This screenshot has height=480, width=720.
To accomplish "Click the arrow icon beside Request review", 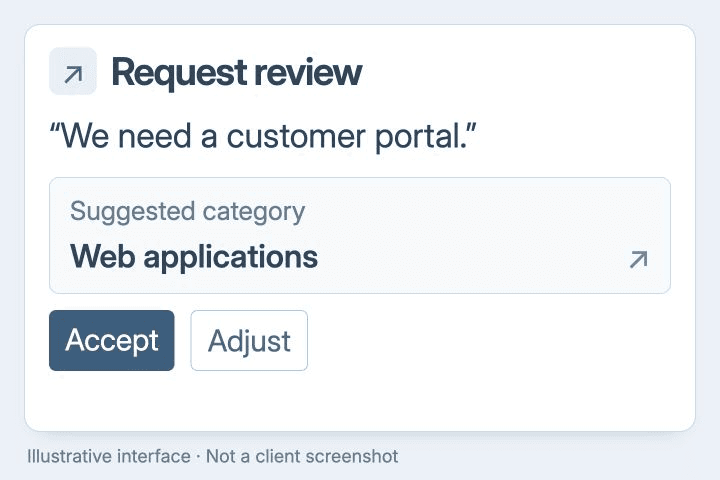I will (73, 71).
